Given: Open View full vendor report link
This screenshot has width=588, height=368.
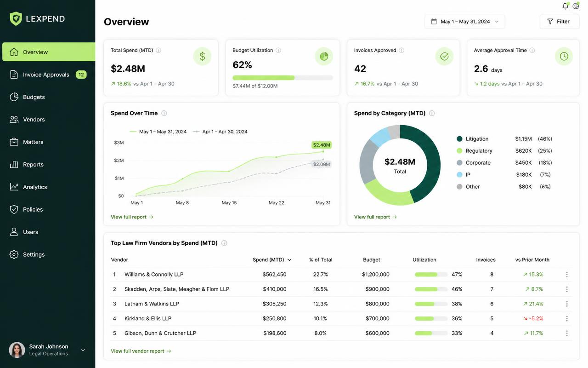Looking at the screenshot, I should 141,351.
